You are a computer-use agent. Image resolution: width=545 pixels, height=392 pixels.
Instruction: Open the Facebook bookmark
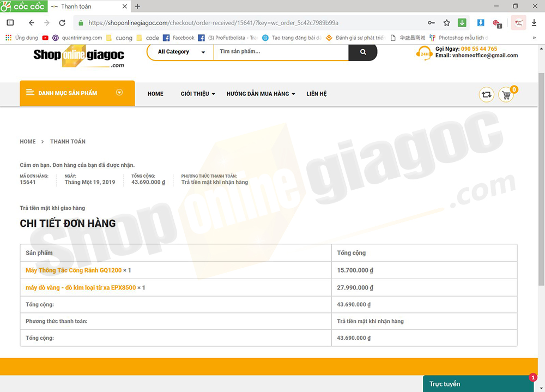(x=179, y=38)
